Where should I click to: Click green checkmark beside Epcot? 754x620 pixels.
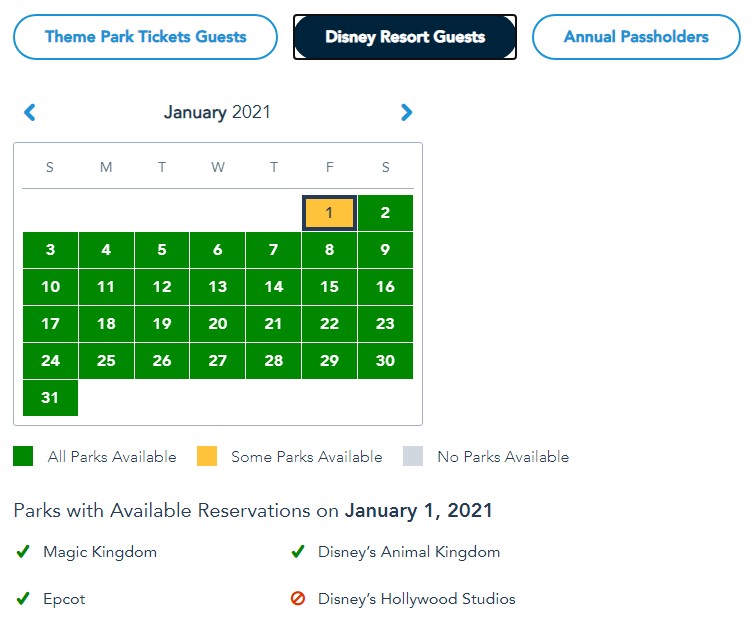23,599
